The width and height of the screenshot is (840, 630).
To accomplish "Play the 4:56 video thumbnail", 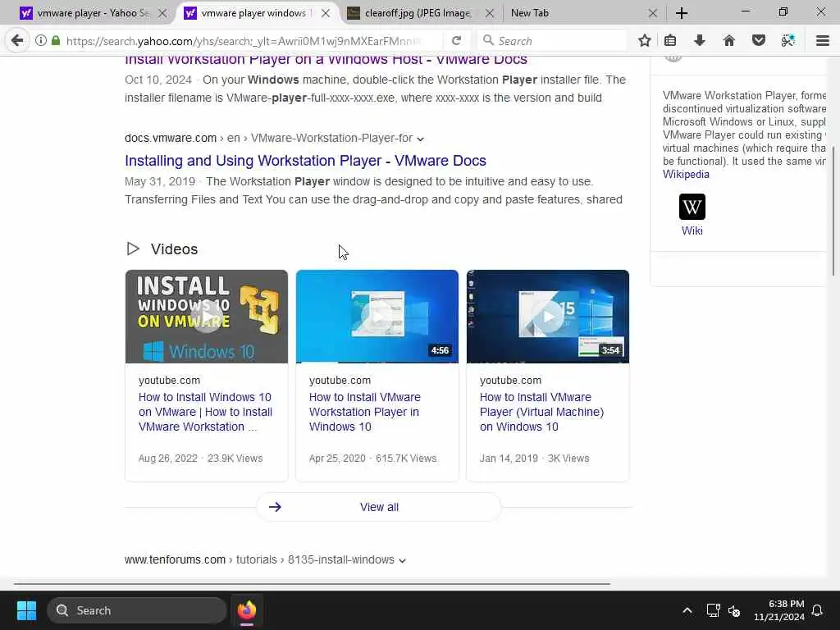I will pos(377,317).
